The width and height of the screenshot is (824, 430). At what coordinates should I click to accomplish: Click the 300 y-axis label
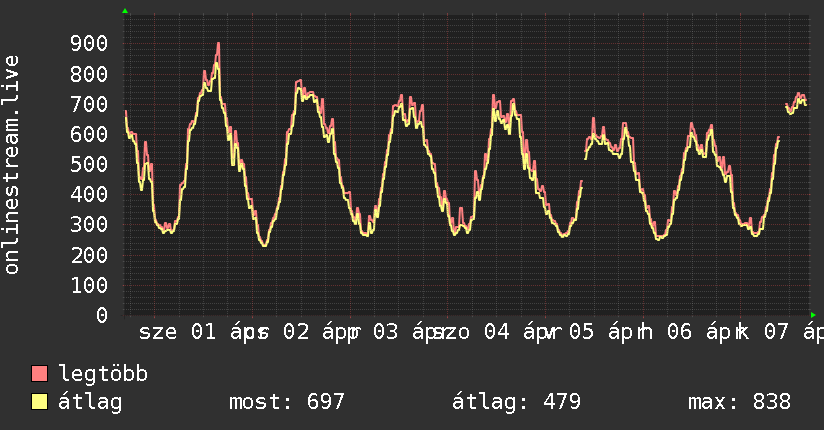click(x=89, y=225)
